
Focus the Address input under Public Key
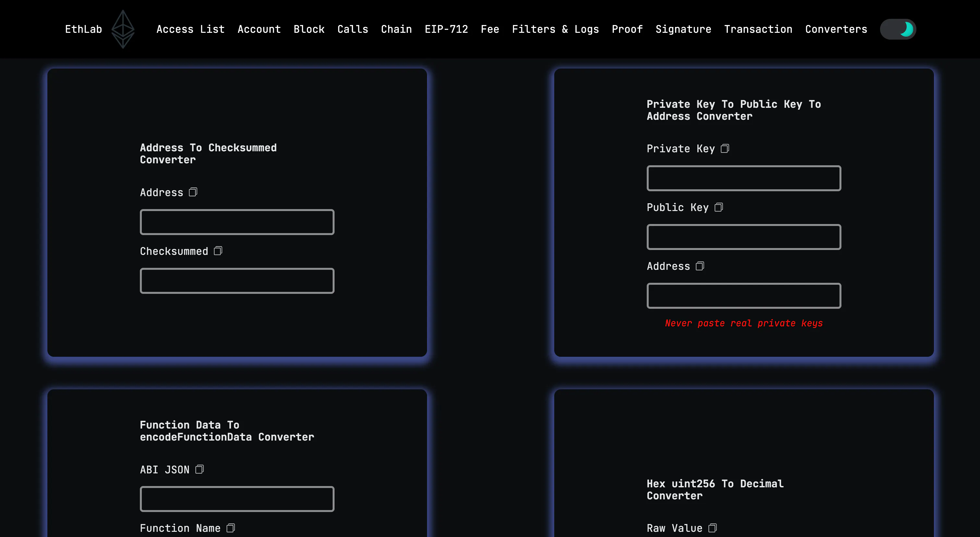coord(744,296)
